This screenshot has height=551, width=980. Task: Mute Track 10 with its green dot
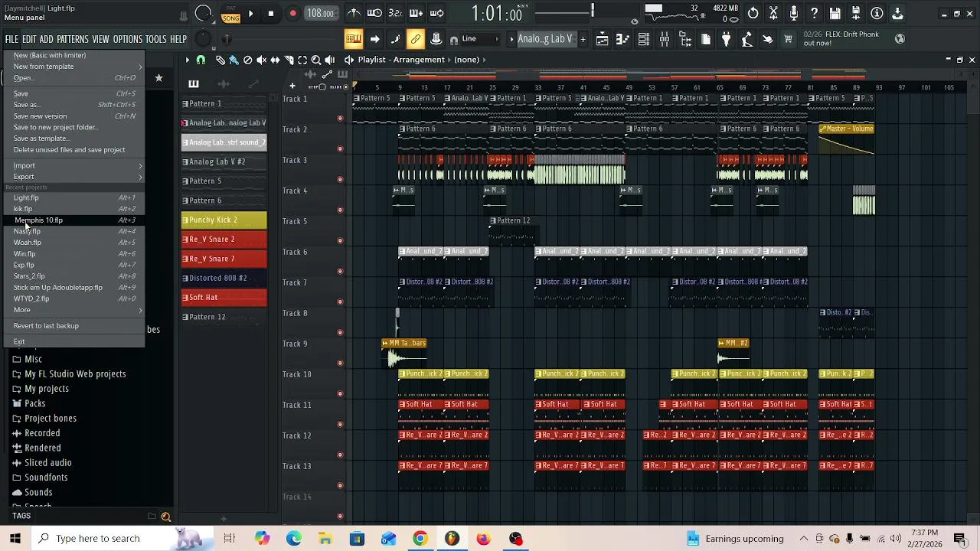(340, 393)
